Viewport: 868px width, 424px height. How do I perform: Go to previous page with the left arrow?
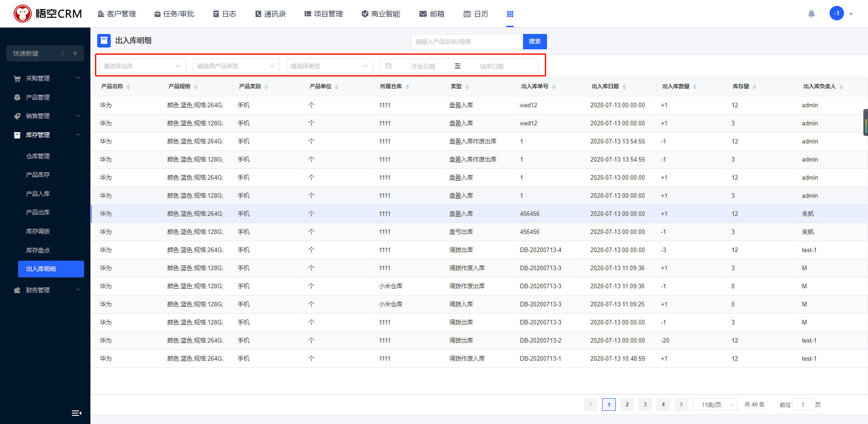pos(591,405)
